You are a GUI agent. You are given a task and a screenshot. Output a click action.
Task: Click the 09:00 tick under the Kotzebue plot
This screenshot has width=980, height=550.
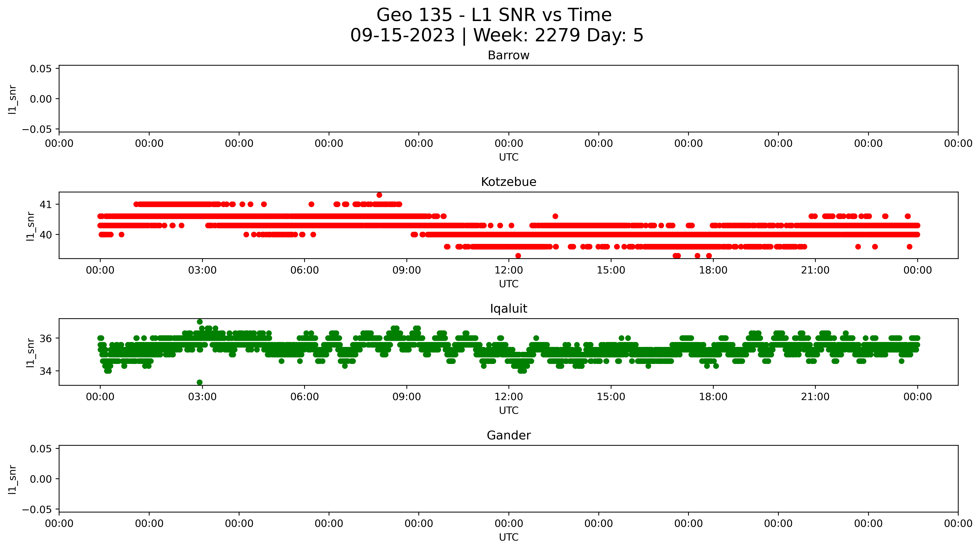tap(407, 270)
